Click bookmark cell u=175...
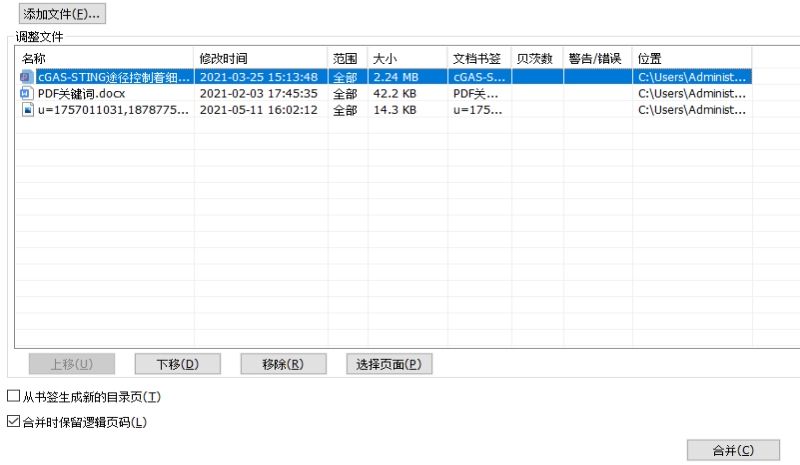Image resolution: width=800 pixels, height=465 pixels. (478, 110)
